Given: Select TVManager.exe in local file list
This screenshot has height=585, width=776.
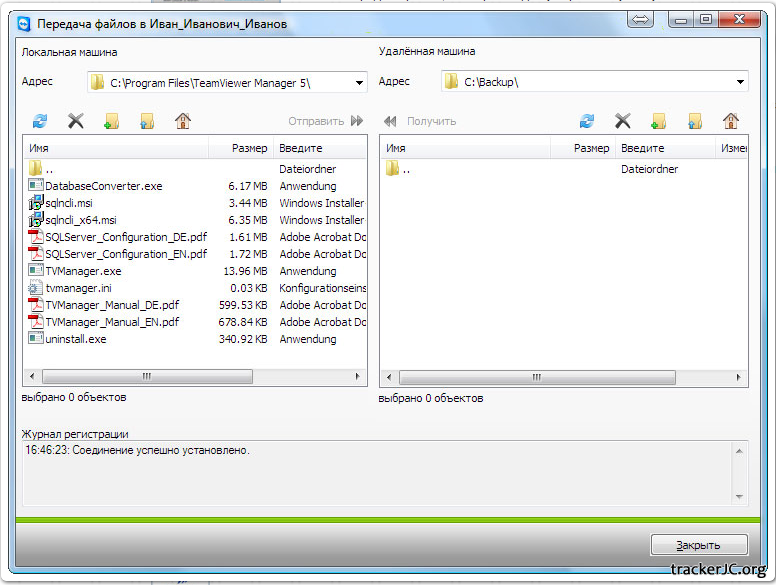Looking at the screenshot, I should [83, 271].
